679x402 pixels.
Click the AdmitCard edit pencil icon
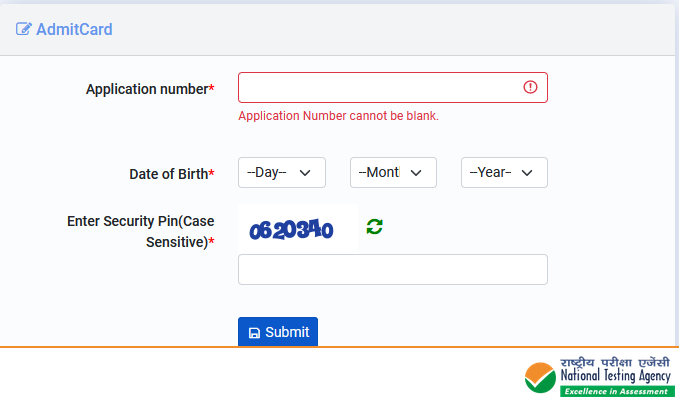[24, 30]
